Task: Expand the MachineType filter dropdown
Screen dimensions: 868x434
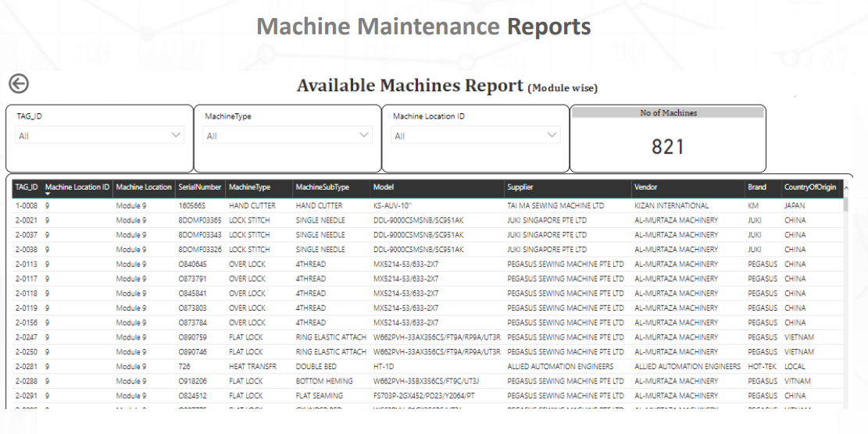Action: (287, 136)
